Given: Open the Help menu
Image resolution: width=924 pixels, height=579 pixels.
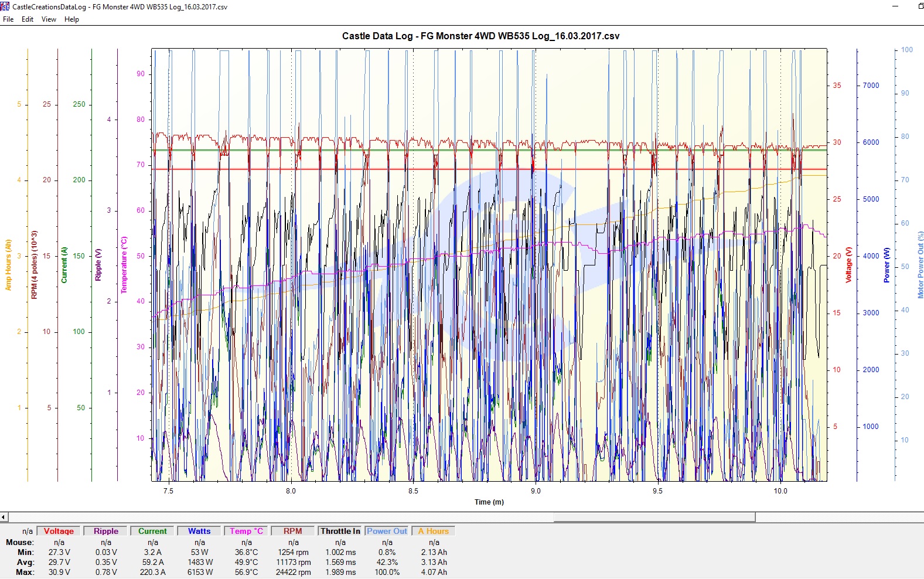Looking at the screenshot, I should pyautogui.click(x=71, y=19).
